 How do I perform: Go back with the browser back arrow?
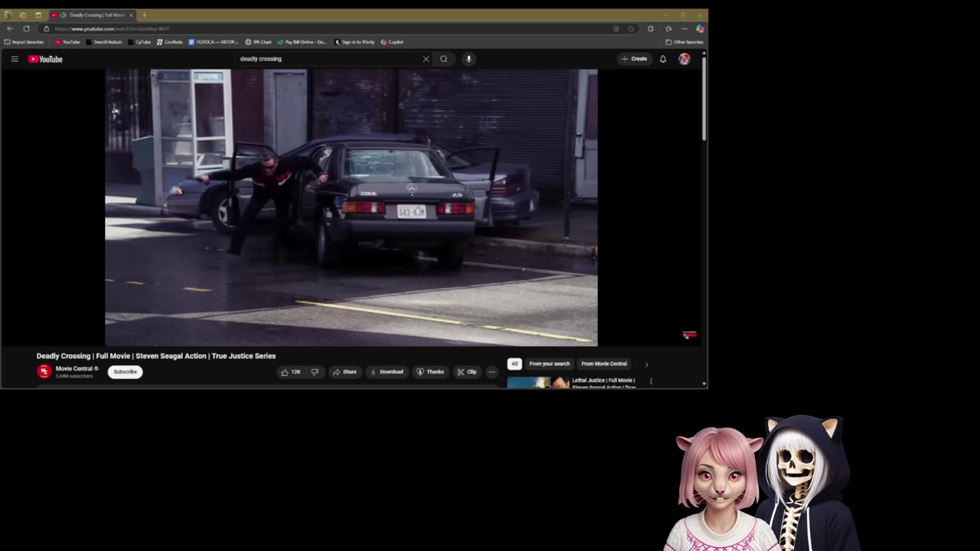point(10,28)
